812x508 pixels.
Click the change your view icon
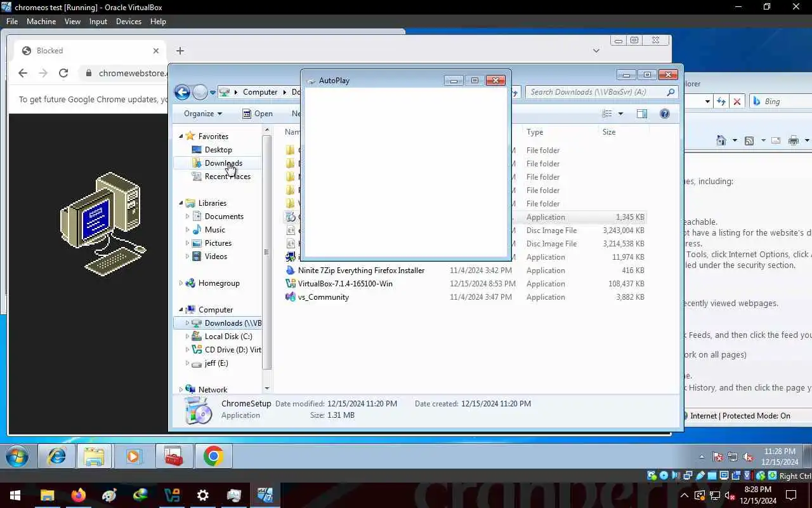click(607, 114)
